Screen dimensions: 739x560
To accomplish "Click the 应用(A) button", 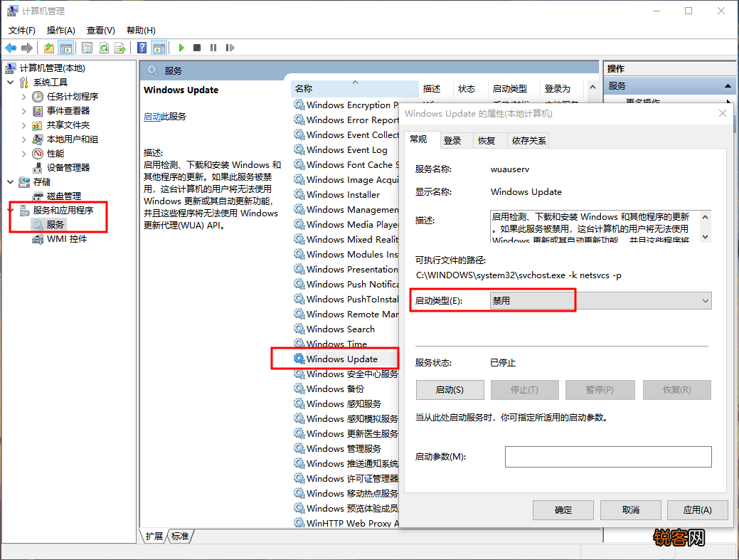I will point(698,510).
